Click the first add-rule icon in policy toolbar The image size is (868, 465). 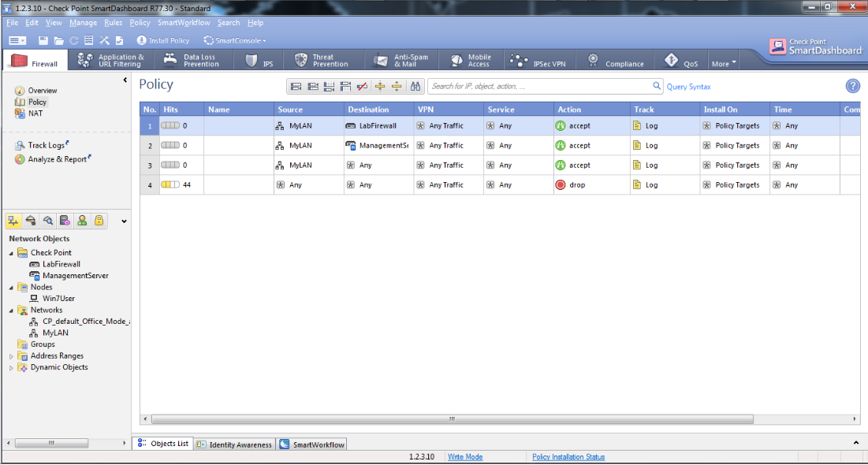coord(296,87)
